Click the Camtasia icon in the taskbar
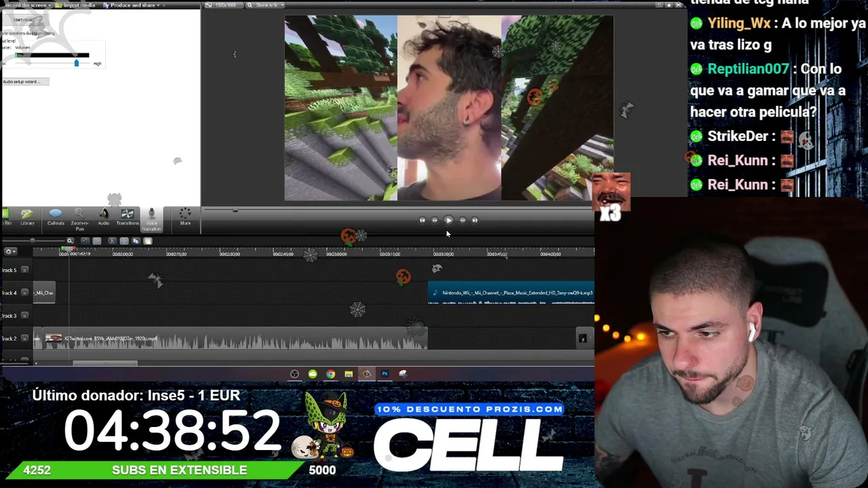 [x=366, y=374]
